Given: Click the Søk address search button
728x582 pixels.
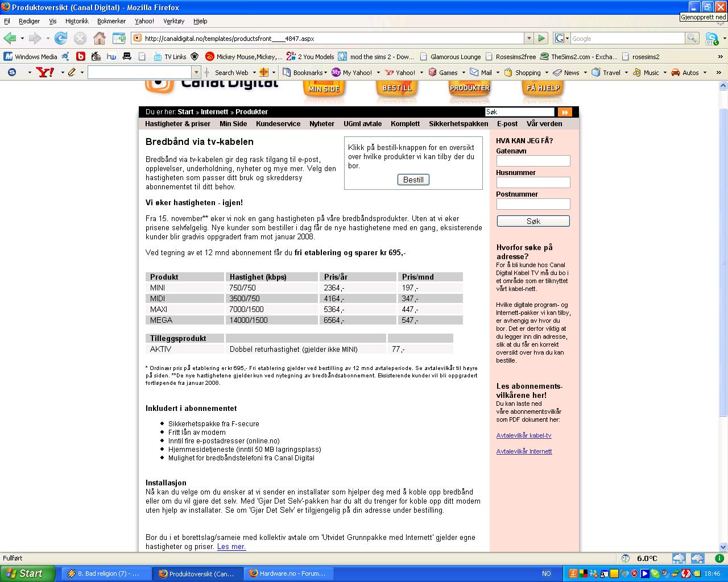Looking at the screenshot, I should point(533,221).
